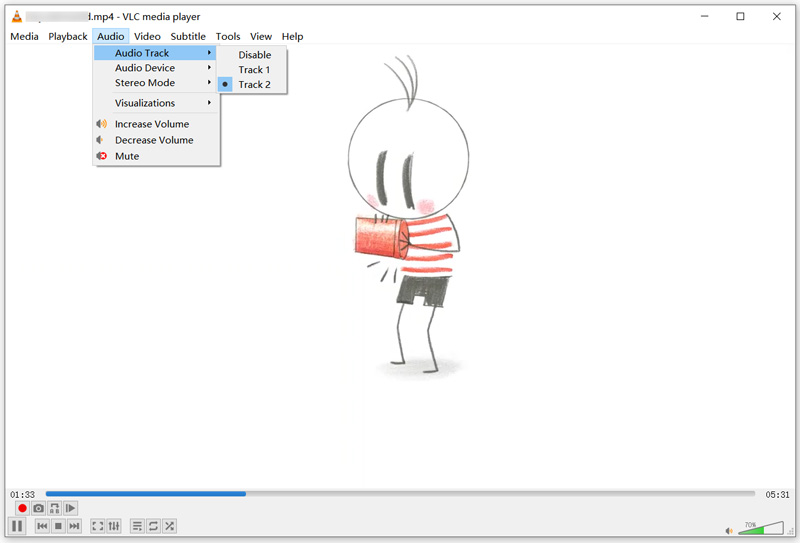Viewport: 800px width, 543px height.
Task: Expand the Audio Device submenu
Action: [x=155, y=68]
